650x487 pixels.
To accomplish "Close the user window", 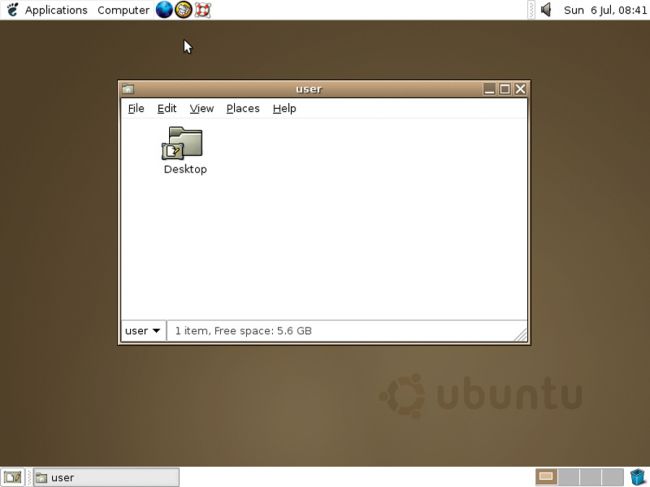I will tap(520, 89).
